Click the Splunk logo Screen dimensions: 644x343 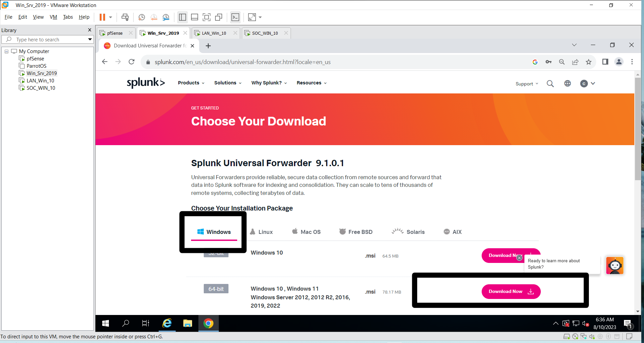point(146,82)
